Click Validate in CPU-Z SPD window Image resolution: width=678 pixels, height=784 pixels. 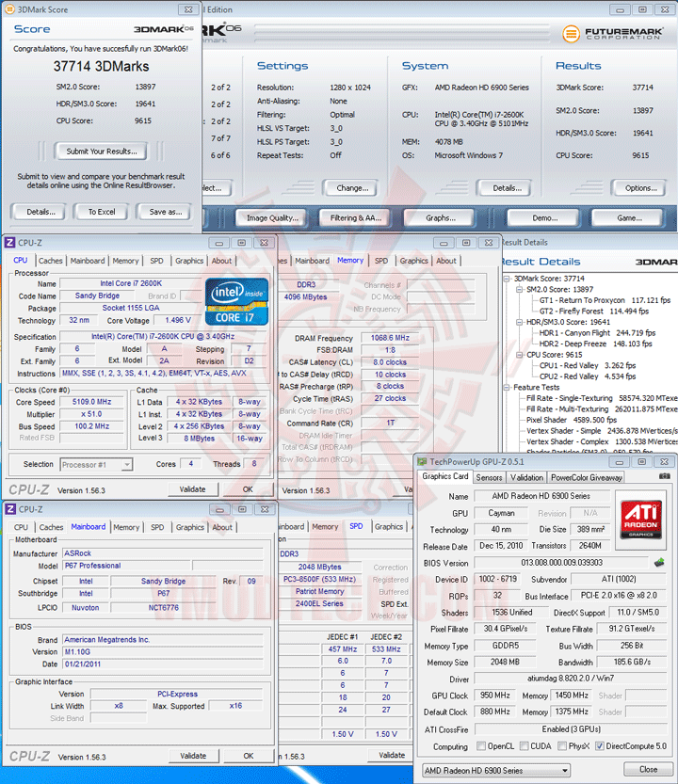tap(392, 755)
